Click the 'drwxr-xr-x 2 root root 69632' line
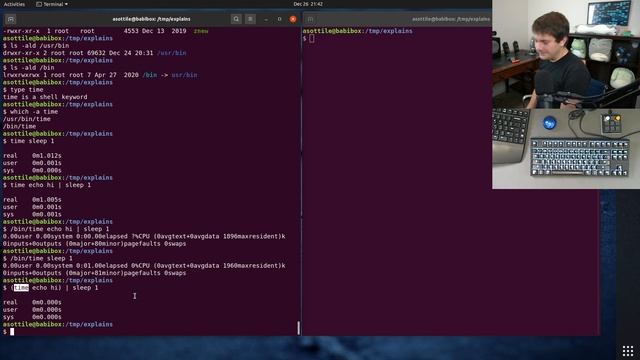Image resolution: width=640 pixels, height=360 pixels. point(94,53)
